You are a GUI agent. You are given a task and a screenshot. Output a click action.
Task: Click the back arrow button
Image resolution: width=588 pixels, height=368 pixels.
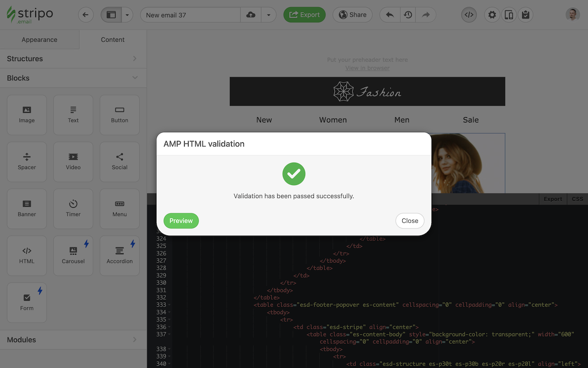(86, 15)
